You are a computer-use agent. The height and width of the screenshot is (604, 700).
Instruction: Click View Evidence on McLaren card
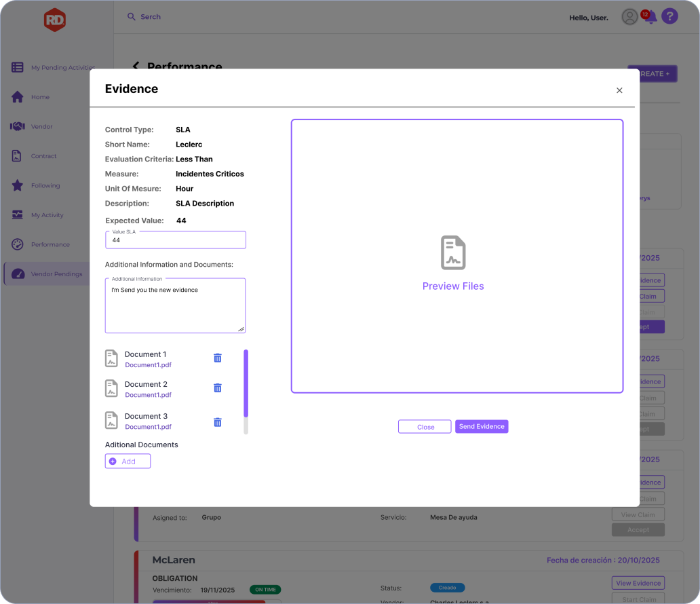click(x=638, y=583)
